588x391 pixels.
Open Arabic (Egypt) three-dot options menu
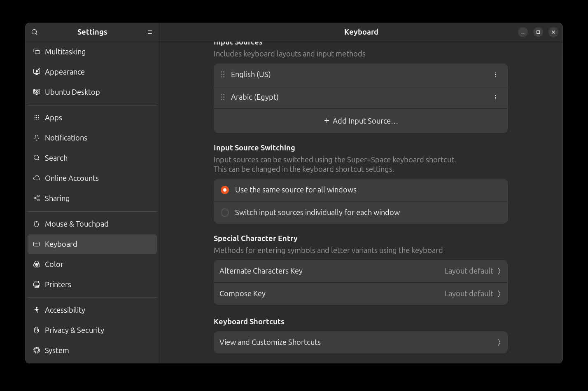pos(495,97)
